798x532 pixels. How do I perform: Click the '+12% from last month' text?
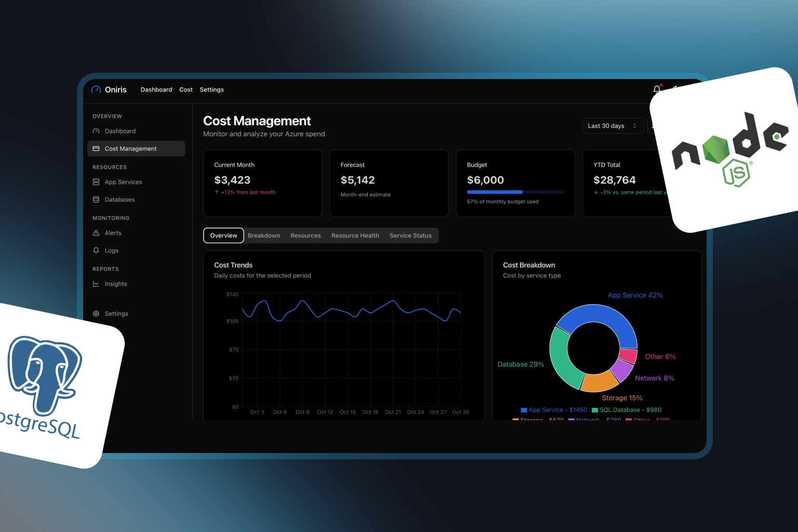point(248,192)
